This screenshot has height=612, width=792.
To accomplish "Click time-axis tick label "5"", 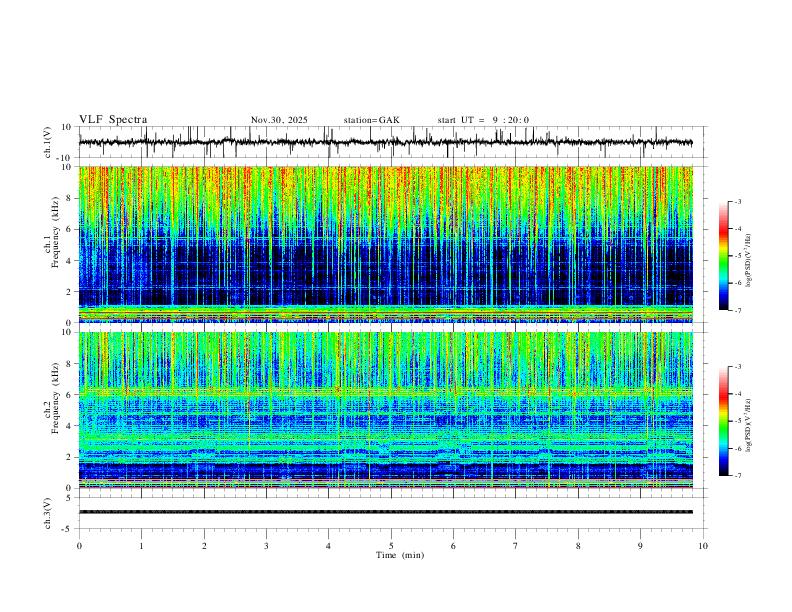I will coord(391,546).
